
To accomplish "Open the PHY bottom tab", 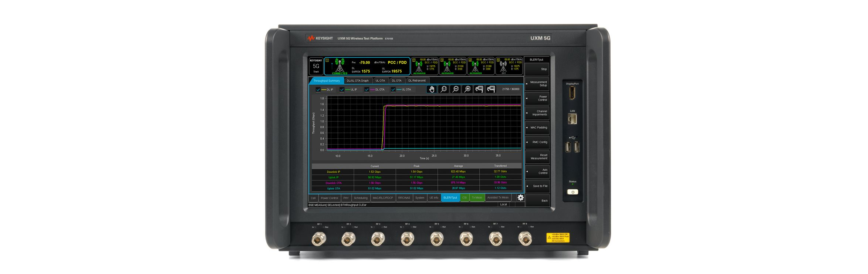I will 346,198.
